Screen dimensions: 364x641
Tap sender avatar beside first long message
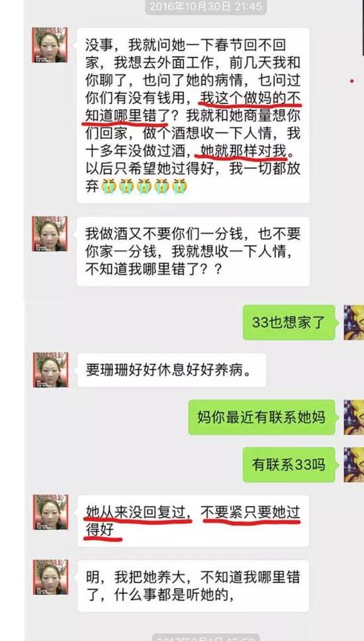(x=50, y=45)
